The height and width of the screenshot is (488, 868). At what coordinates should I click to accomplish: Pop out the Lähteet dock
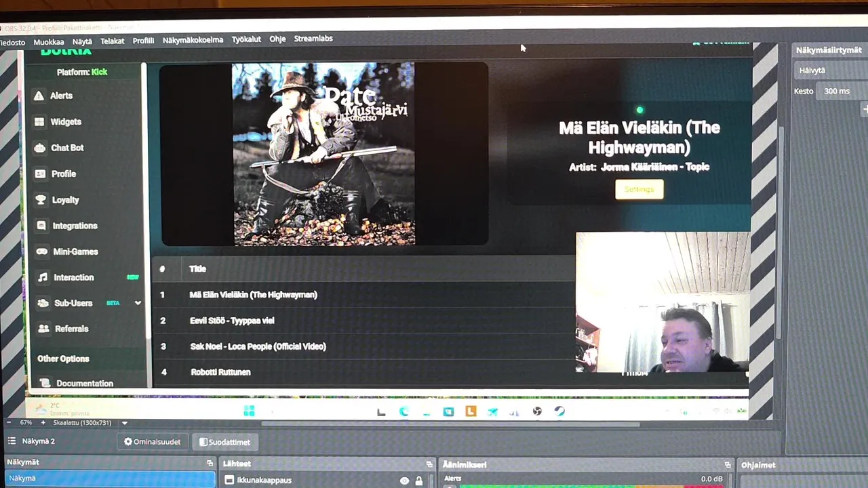point(429,464)
